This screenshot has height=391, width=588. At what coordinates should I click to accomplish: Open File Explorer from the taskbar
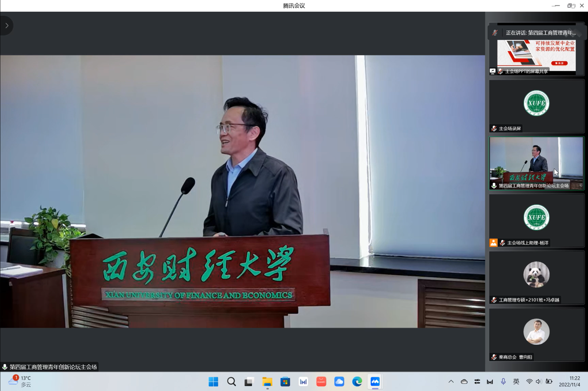267,382
